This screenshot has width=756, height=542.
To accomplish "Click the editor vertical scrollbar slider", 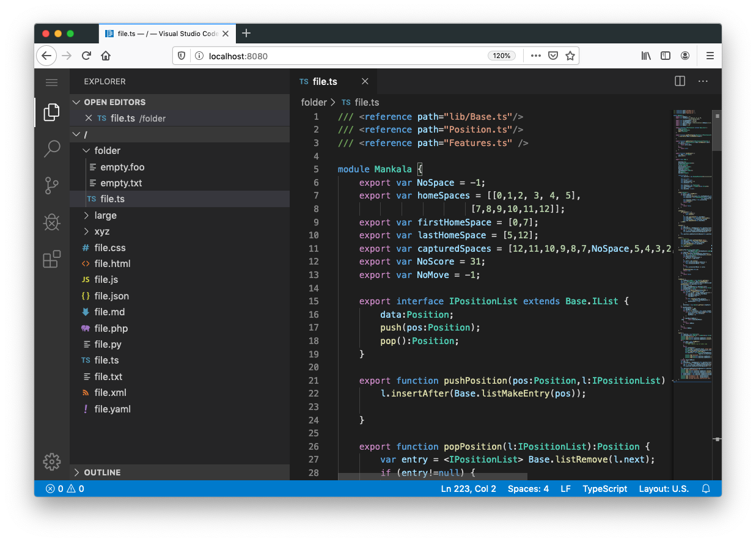I will pos(717,130).
